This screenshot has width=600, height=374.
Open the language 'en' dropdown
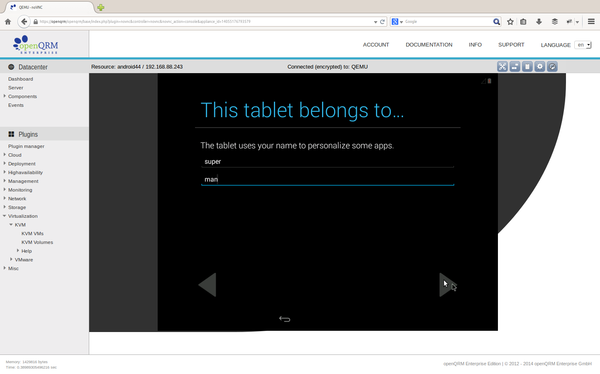pyautogui.click(x=583, y=45)
